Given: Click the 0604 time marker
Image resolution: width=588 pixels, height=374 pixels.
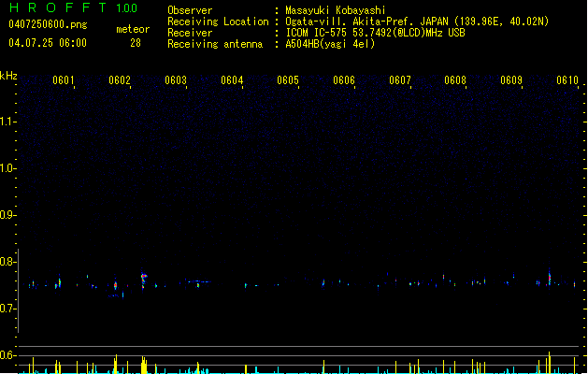Looking at the screenshot, I should (232, 80).
